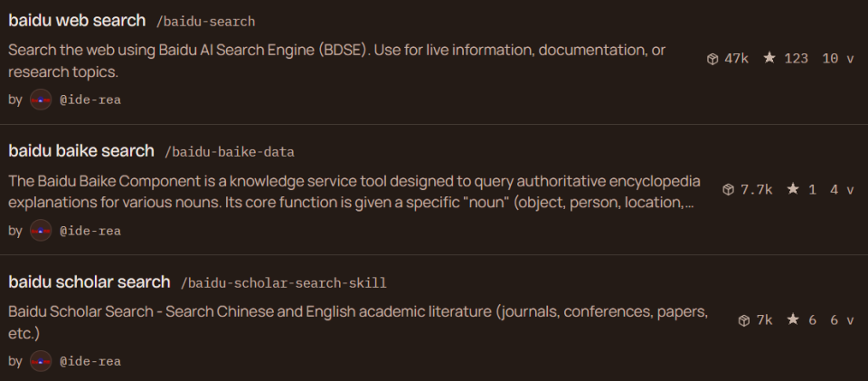The height and width of the screenshot is (381, 868).
Task: Open the baidu baike search skill title
Action: click(x=81, y=151)
